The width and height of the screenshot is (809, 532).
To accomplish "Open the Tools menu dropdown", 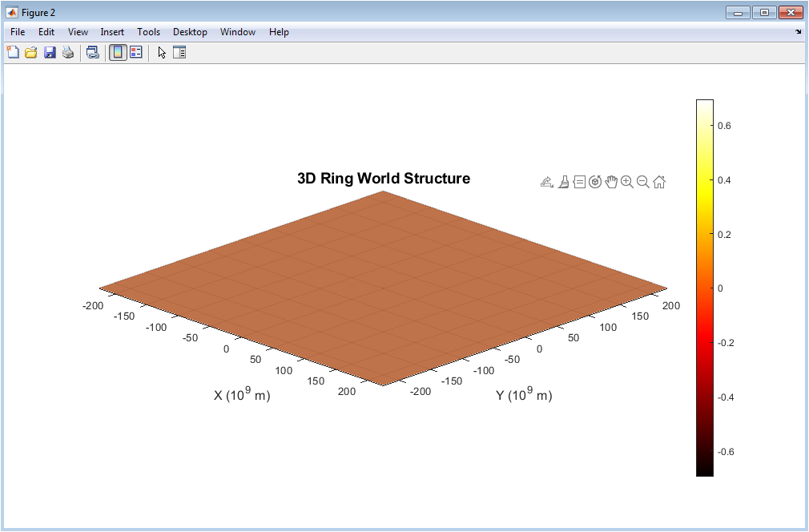I will coord(148,32).
